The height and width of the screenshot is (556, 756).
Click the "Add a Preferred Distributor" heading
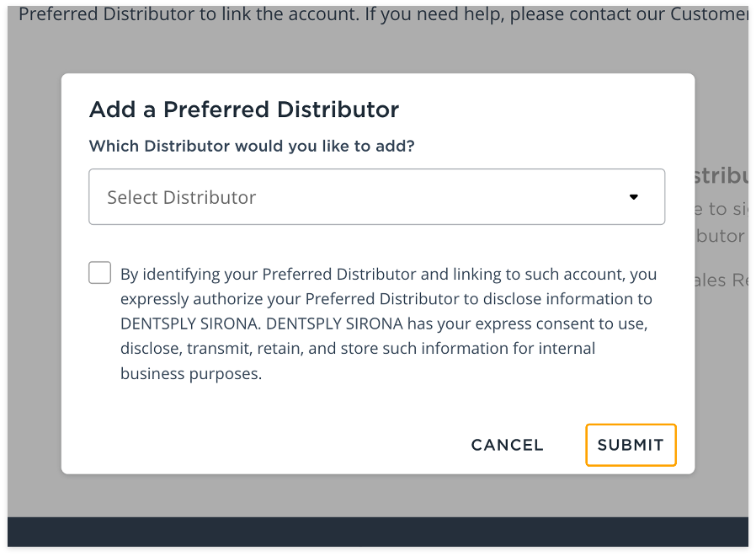point(244,110)
